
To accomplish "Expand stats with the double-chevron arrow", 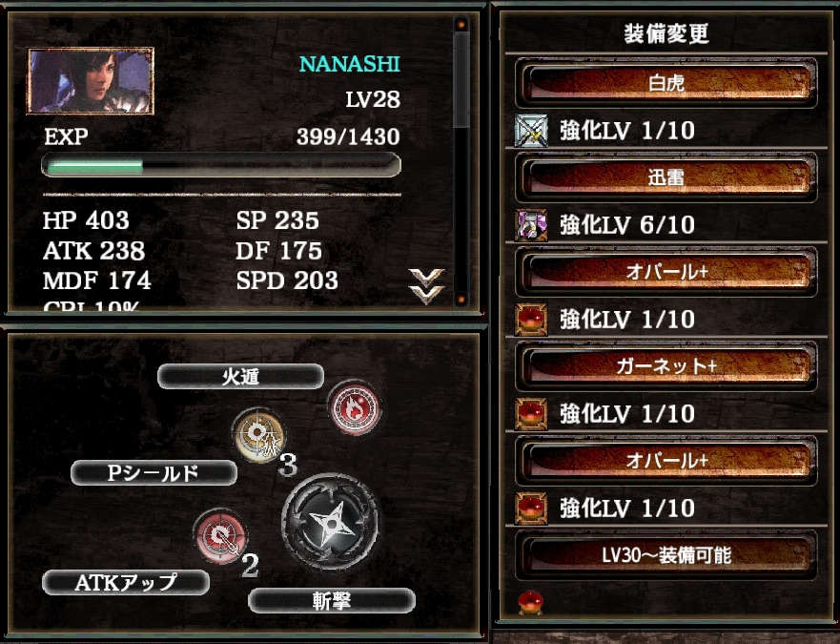I will point(426,286).
